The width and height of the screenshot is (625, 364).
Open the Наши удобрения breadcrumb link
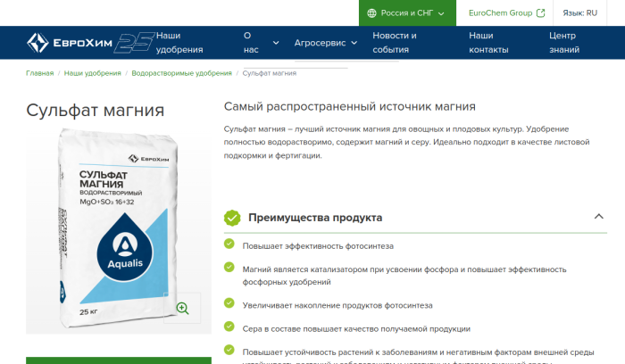[93, 73]
